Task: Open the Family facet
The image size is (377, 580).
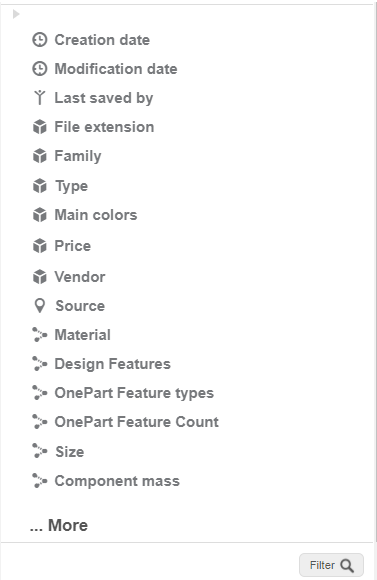Action: pos(78,156)
